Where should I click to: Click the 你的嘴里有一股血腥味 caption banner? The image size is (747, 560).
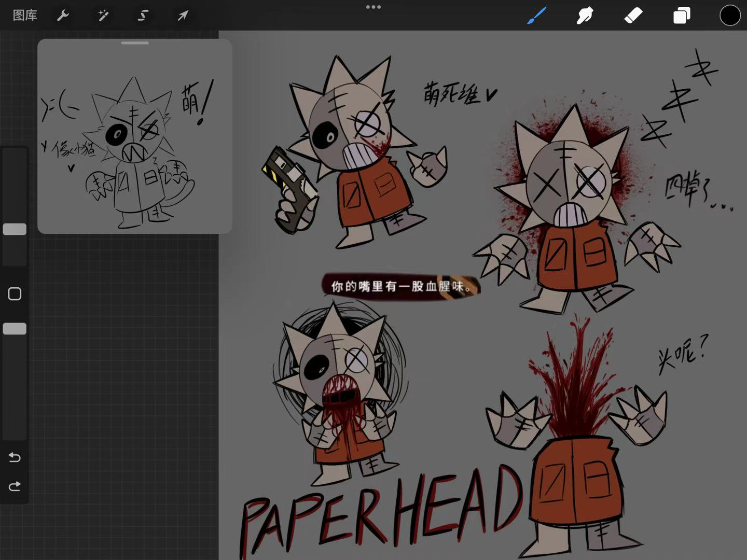click(x=401, y=286)
